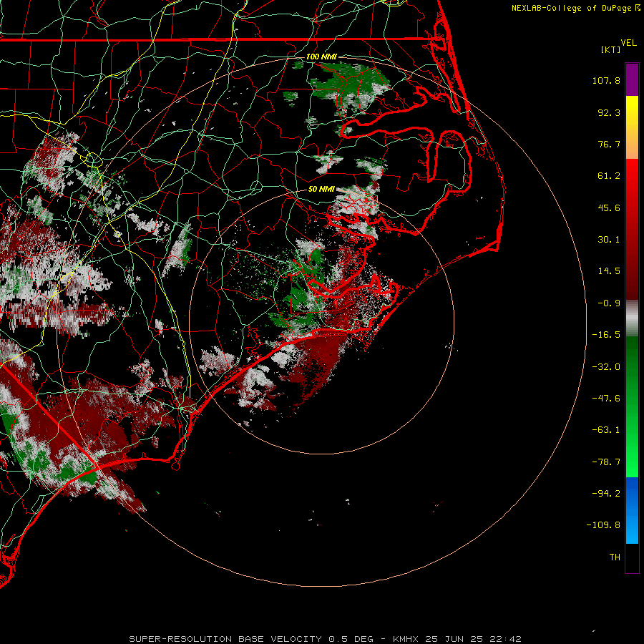This screenshot has height=644, width=644.
Task: Click the TH legend label
Action: (x=615, y=557)
